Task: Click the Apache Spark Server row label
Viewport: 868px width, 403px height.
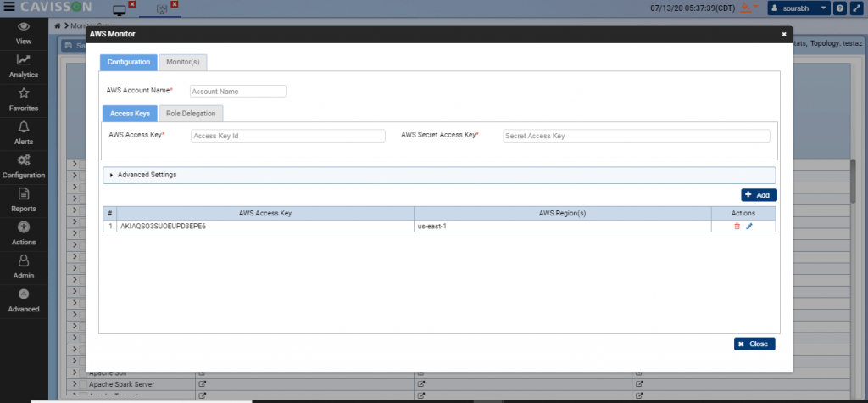Action: click(x=122, y=384)
